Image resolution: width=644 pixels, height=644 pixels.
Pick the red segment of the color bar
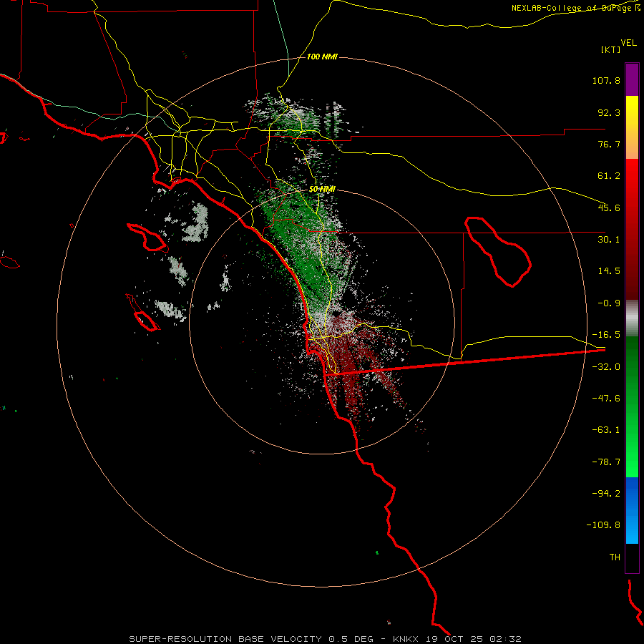tap(632, 229)
